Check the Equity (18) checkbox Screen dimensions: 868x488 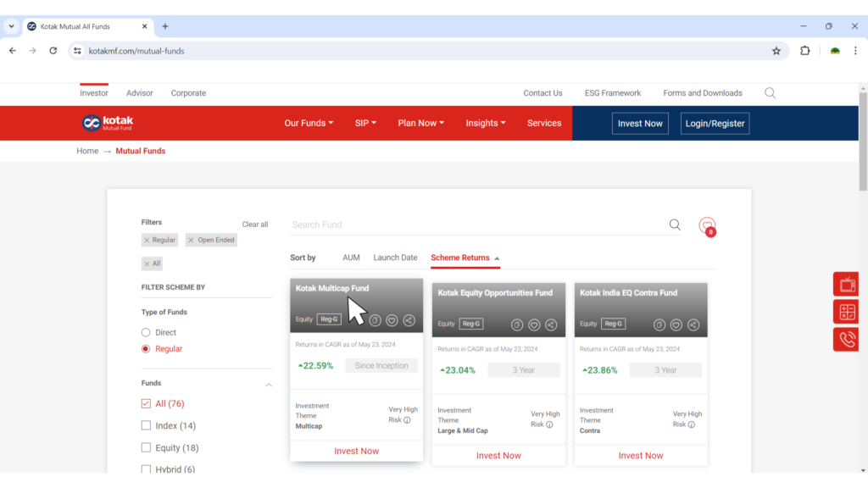point(146,447)
